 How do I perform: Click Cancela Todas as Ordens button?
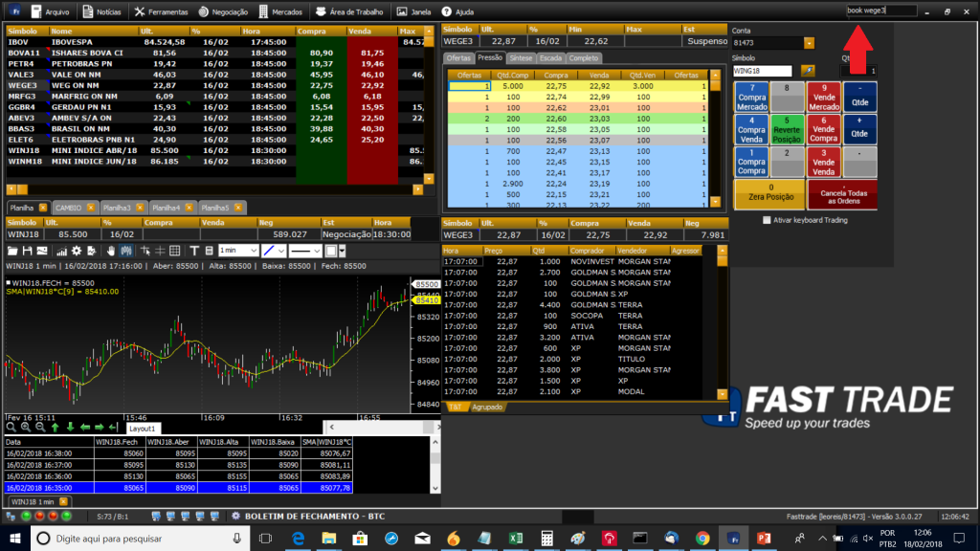pos(843,194)
